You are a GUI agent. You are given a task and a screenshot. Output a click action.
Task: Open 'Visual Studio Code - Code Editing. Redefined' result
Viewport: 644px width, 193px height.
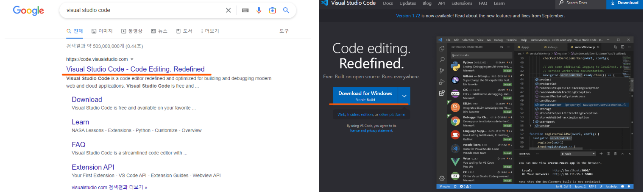[x=135, y=69]
